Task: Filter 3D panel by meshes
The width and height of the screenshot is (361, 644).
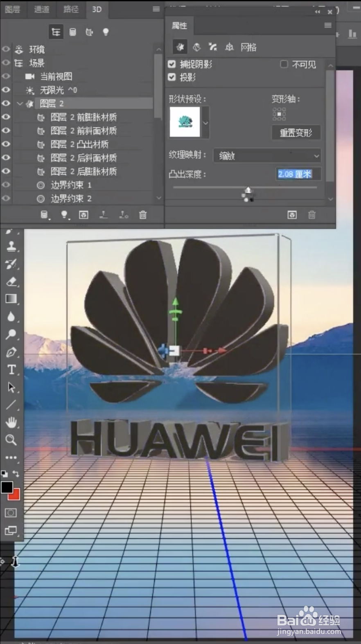Action: tap(72, 32)
